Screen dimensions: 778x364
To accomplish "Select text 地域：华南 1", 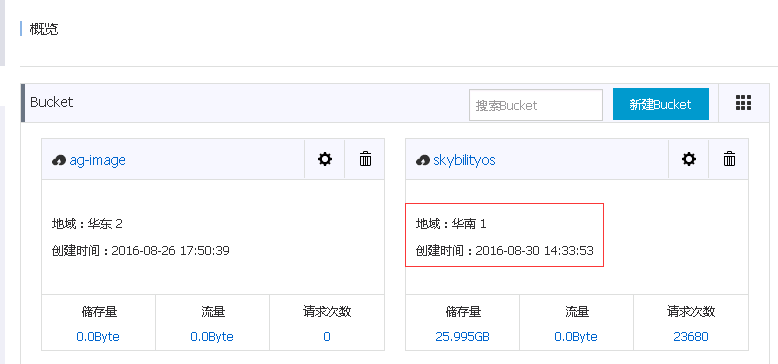I will (451, 224).
